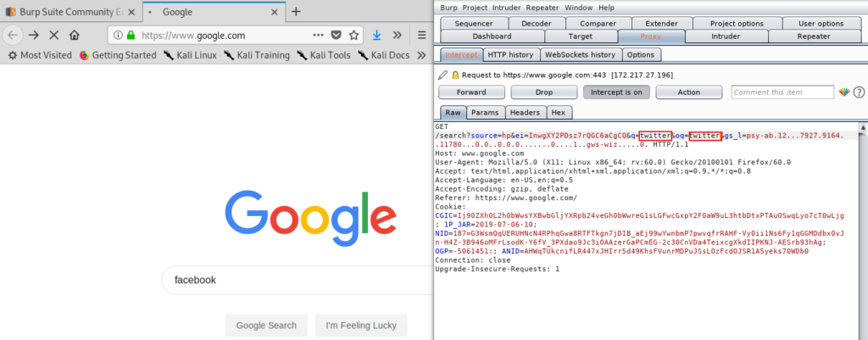868x340 pixels.
Task: Show more bookmarks toolbar items chevron
Action: tap(421, 55)
